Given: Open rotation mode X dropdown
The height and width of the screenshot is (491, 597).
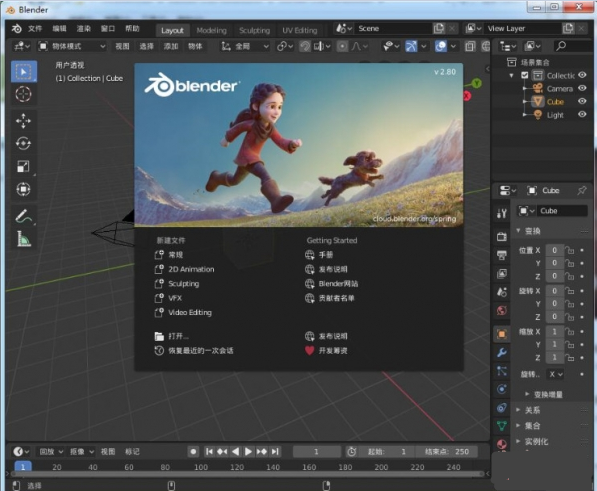Looking at the screenshot, I should pos(555,375).
